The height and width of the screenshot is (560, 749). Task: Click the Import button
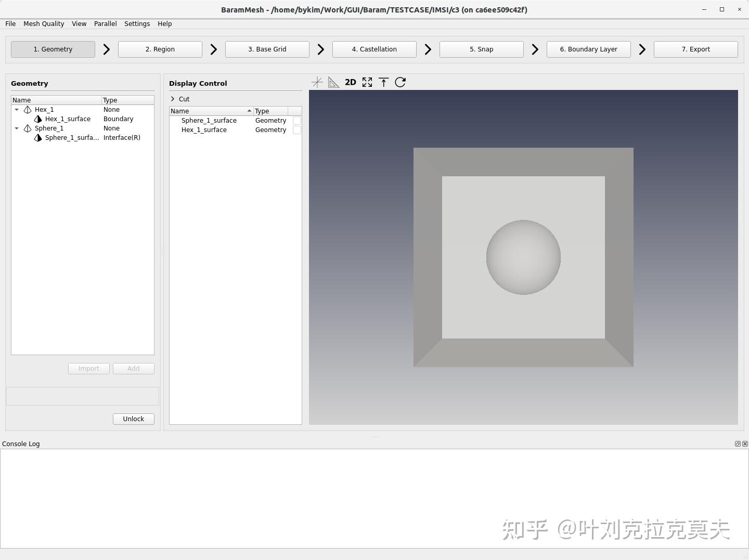point(89,369)
